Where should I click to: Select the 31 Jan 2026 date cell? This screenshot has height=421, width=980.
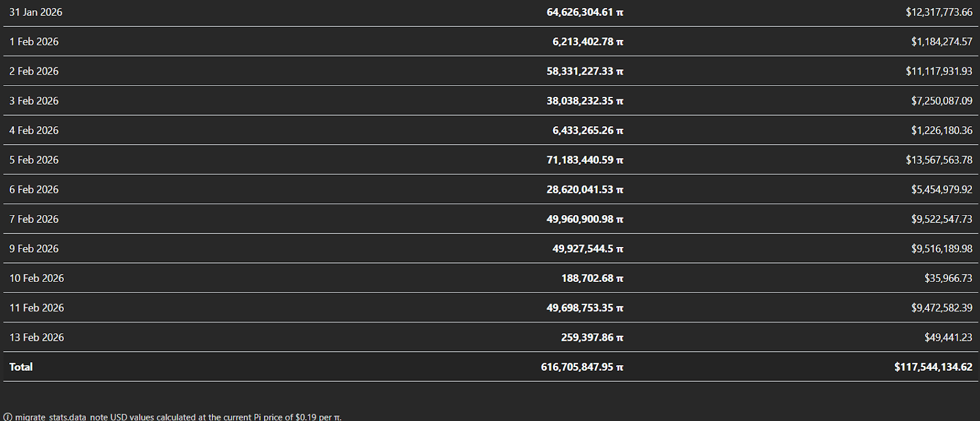pyautogui.click(x=36, y=12)
